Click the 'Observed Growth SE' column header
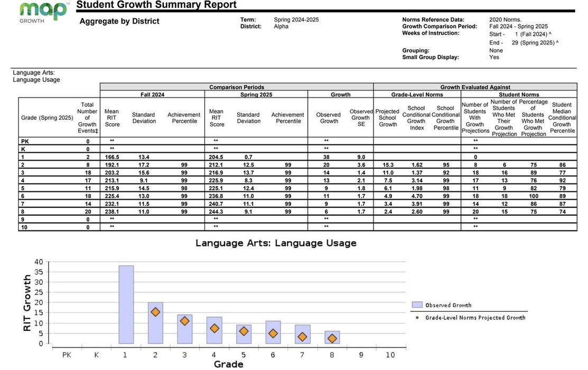This screenshot has height=370, width=588. point(361,118)
